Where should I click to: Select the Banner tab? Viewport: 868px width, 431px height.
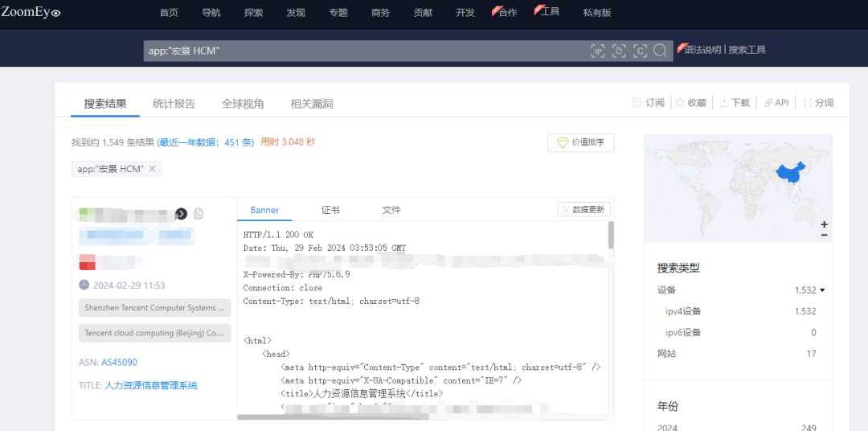(x=264, y=210)
